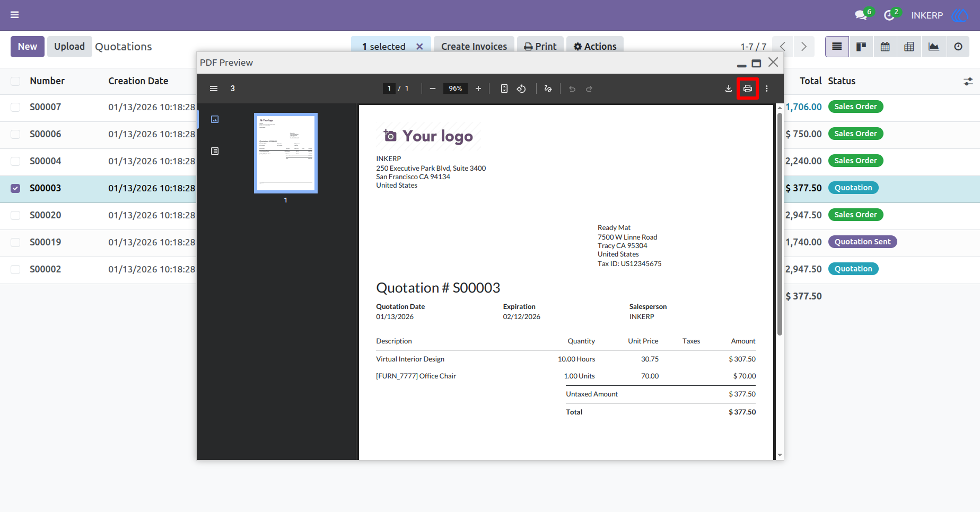980x512 pixels.
Task: Open the Print dropdown menu
Action: (540, 47)
